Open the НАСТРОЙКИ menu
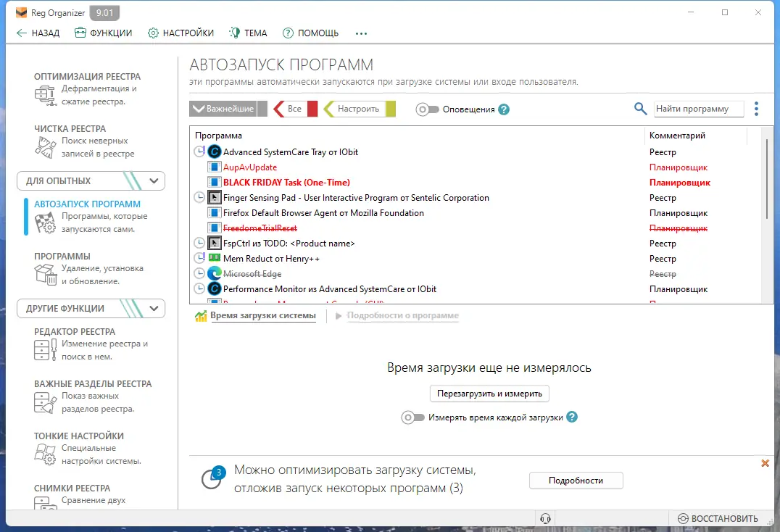 (181, 33)
